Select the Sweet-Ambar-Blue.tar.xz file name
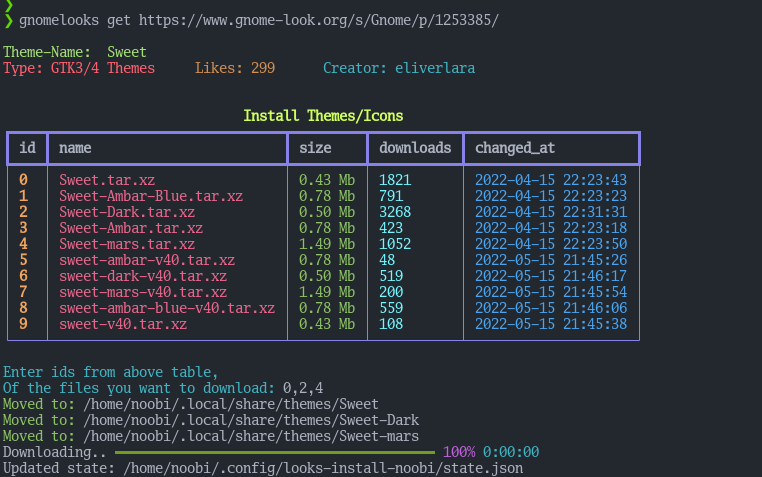The image size is (762, 477). (x=151, y=196)
